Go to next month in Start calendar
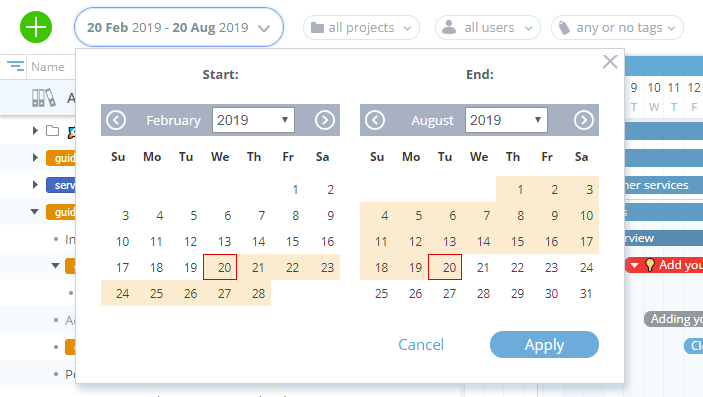 point(325,120)
